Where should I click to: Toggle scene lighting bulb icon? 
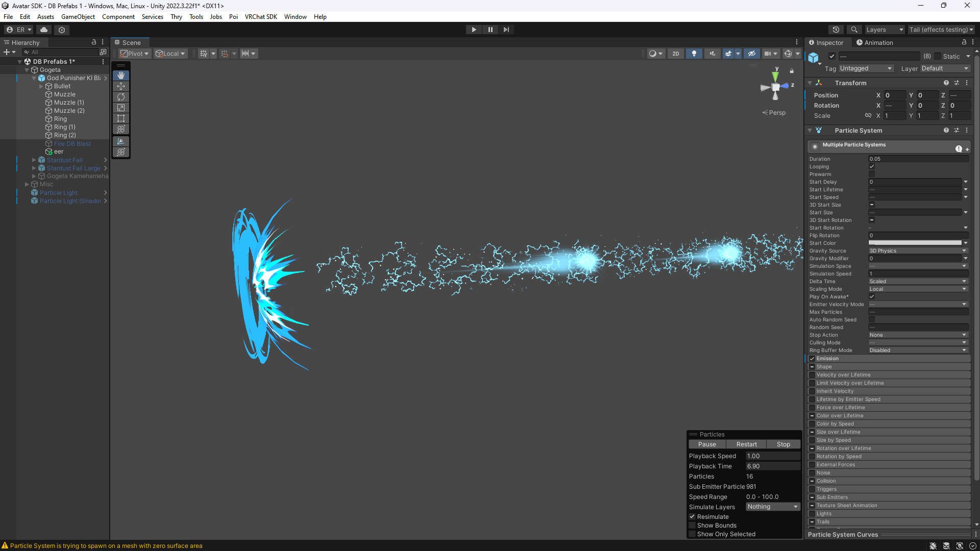[694, 54]
